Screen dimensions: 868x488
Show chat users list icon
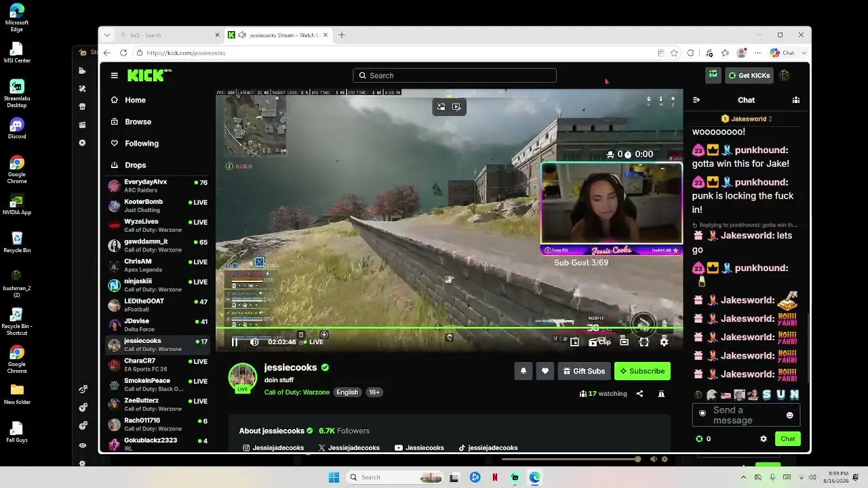click(x=796, y=100)
